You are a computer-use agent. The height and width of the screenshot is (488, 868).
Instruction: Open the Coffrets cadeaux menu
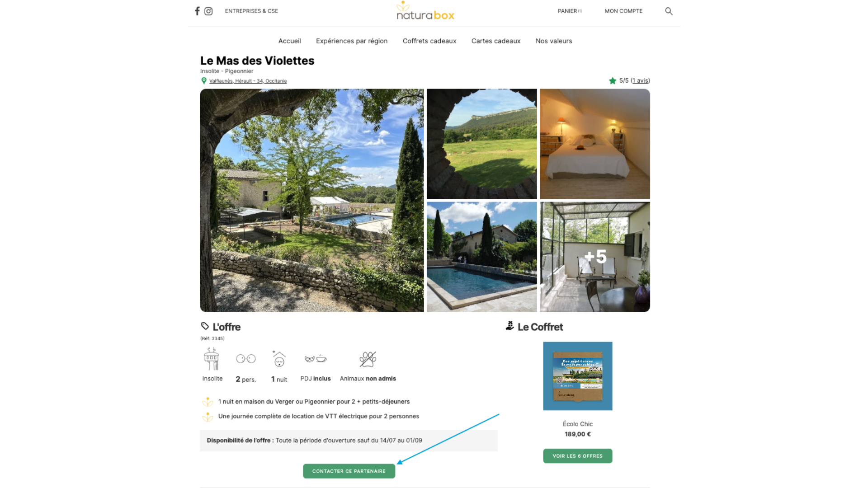[x=429, y=41]
